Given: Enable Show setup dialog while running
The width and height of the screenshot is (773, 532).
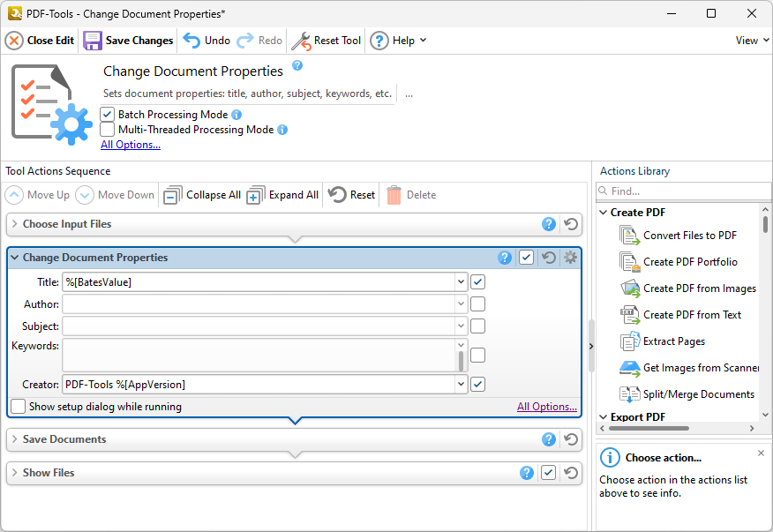Looking at the screenshot, I should (x=19, y=406).
